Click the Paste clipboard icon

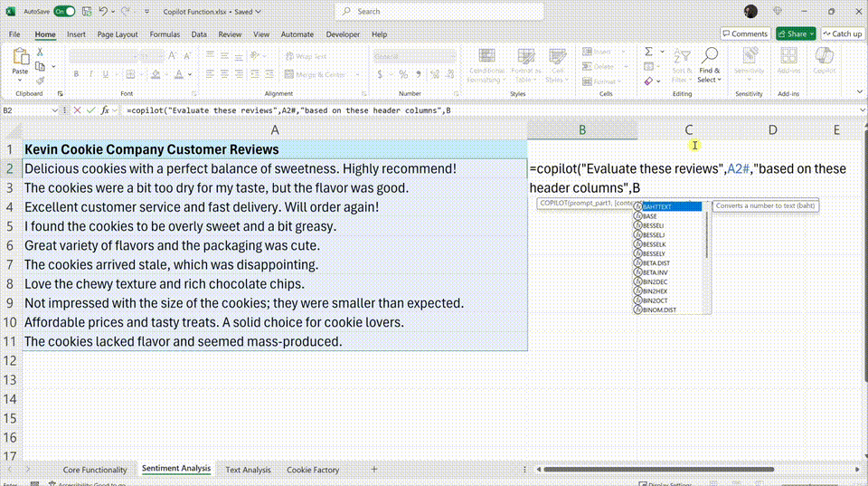pos(21,56)
